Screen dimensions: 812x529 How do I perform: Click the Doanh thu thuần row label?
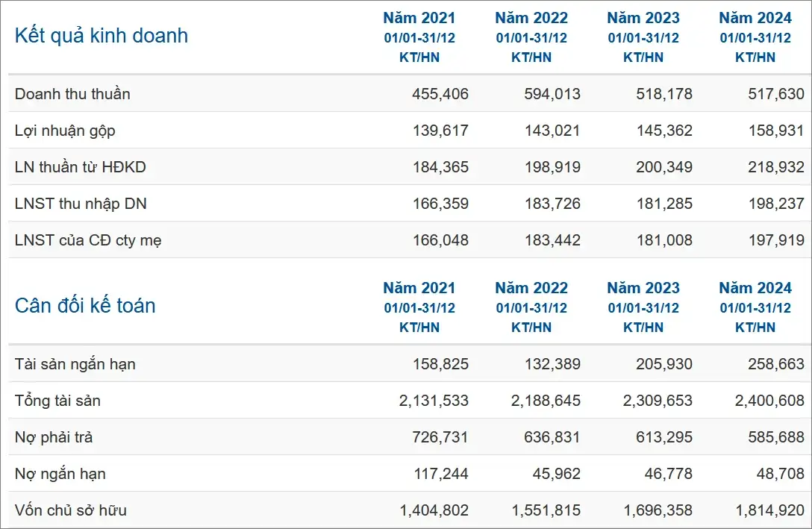(72, 94)
